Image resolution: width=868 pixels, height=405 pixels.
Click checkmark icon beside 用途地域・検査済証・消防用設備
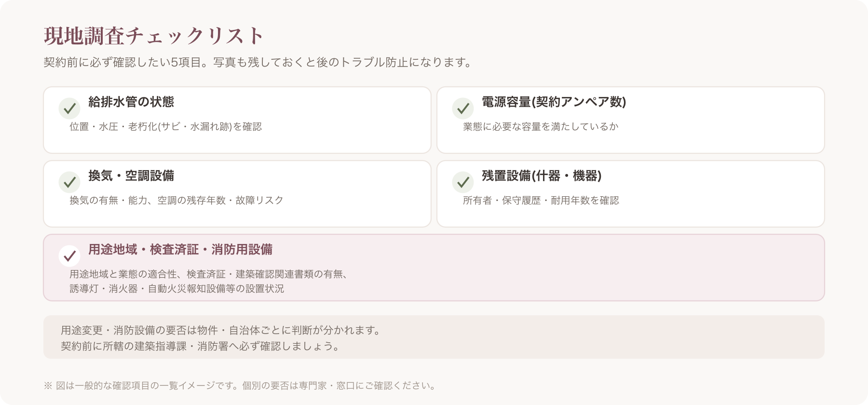click(x=69, y=256)
